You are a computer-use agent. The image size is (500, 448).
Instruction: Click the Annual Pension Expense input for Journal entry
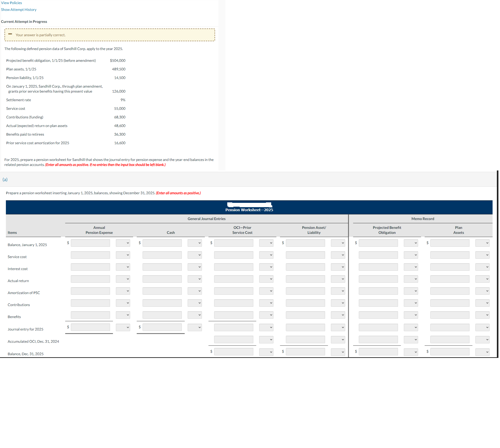coord(90,327)
